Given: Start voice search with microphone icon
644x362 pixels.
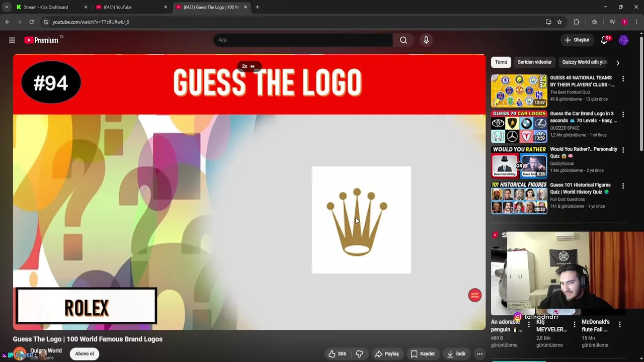Looking at the screenshot, I should pos(426,40).
